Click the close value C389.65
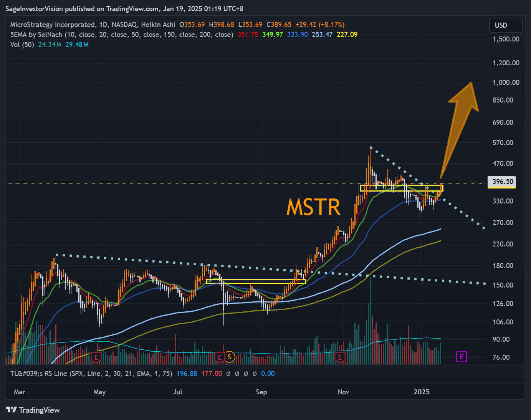Screen dimensions: 531x420 point(279,25)
